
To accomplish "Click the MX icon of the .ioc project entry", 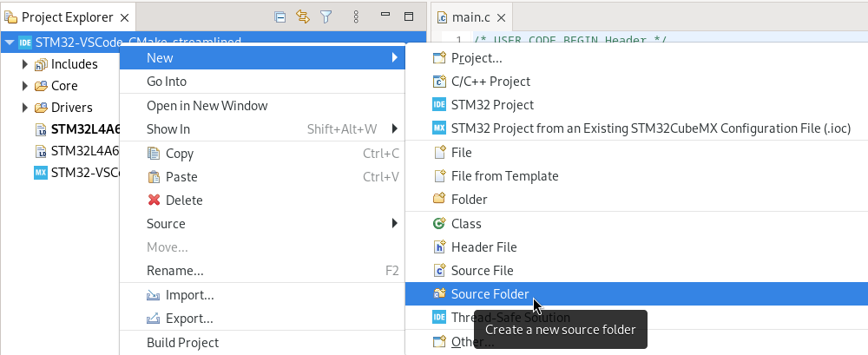I will tap(439, 128).
